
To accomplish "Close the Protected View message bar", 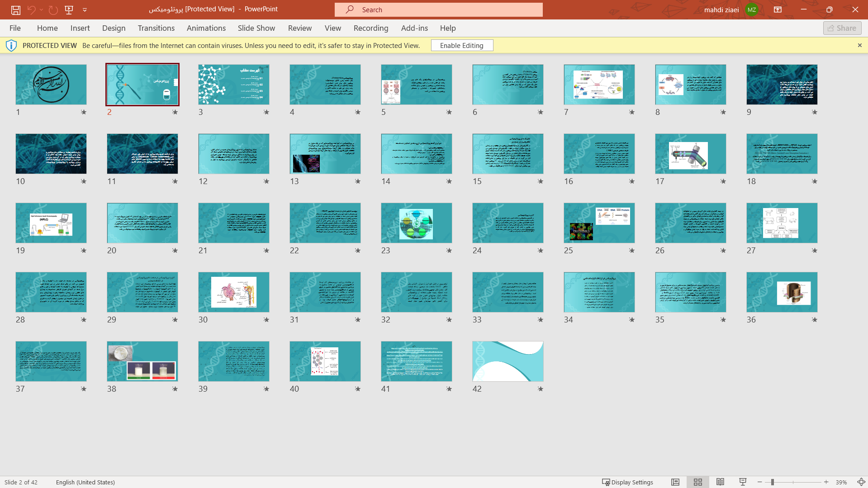I will 859,45.
